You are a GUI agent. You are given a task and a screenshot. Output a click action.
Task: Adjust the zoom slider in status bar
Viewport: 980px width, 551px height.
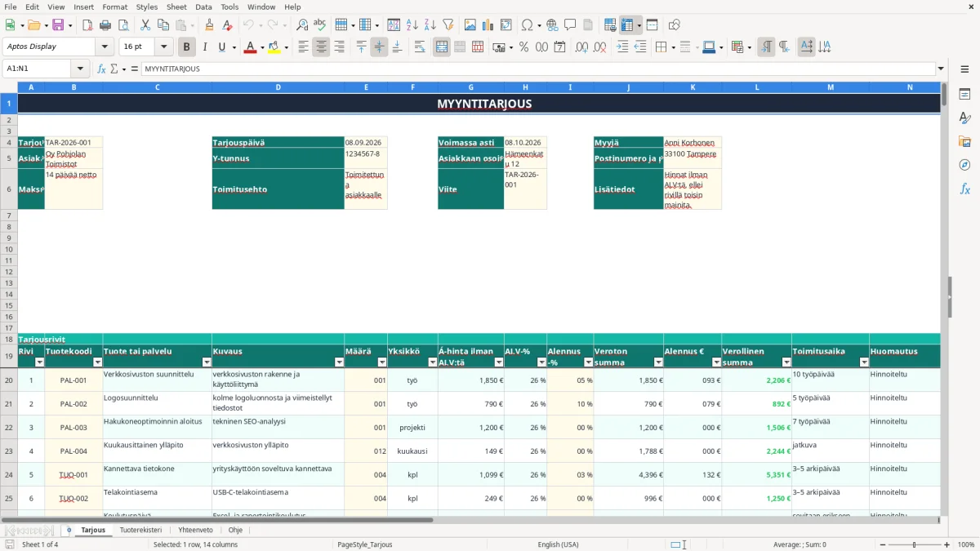915,544
